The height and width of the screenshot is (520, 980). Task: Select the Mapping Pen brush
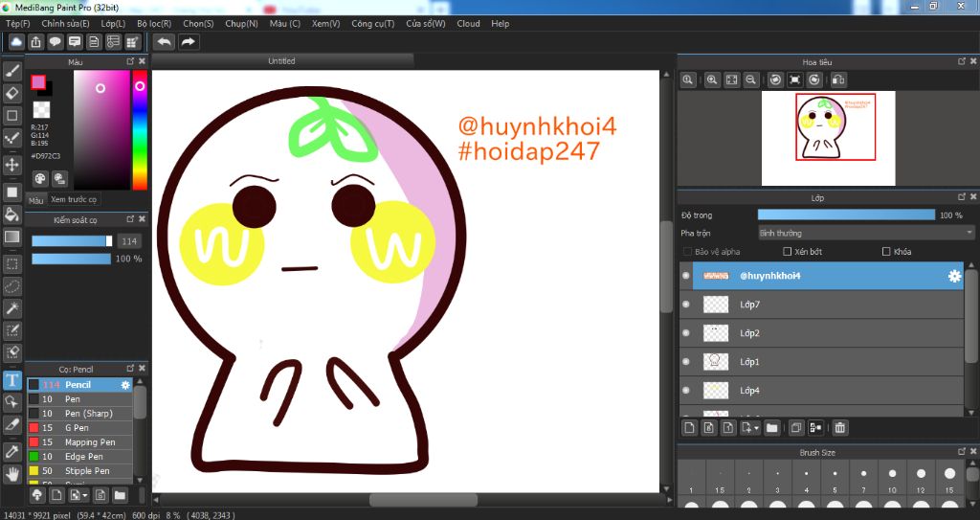[79, 442]
